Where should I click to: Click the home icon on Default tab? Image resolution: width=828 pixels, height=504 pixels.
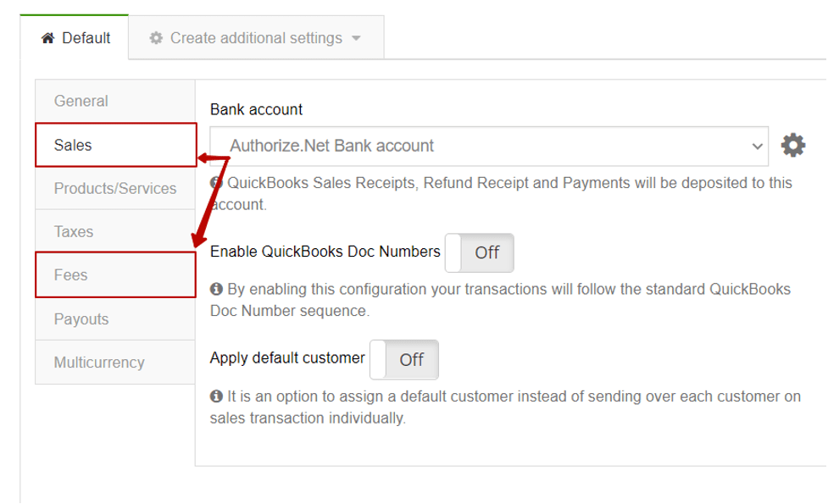(x=48, y=38)
